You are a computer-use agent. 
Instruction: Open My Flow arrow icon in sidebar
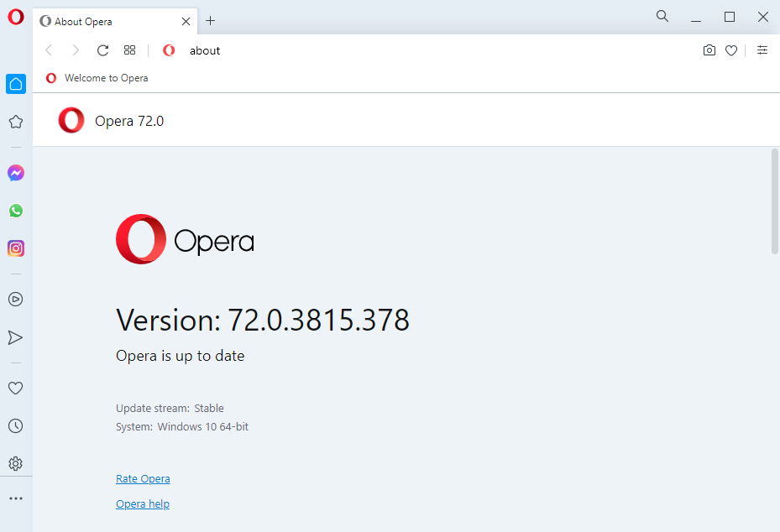16,337
